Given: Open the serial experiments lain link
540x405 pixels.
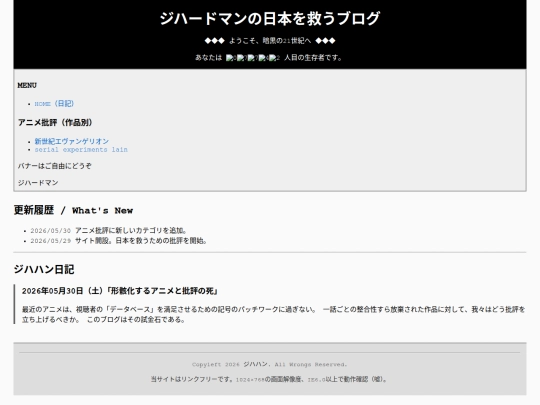Looking at the screenshot, I should [x=81, y=150].
